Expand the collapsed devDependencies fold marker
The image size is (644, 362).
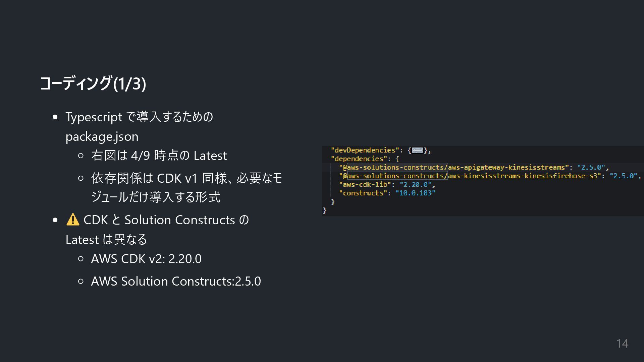(417, 150)
